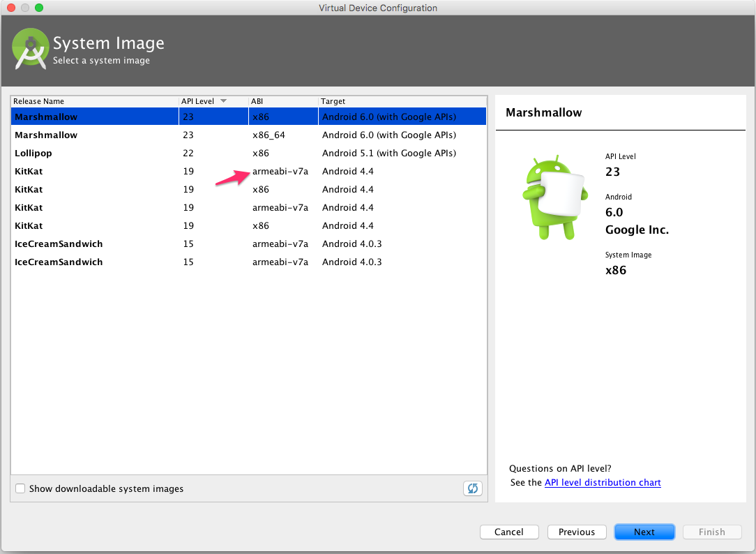Click the refresh system images icon
756x554 pixels.
pyautogui.click(x=473, y=488)
